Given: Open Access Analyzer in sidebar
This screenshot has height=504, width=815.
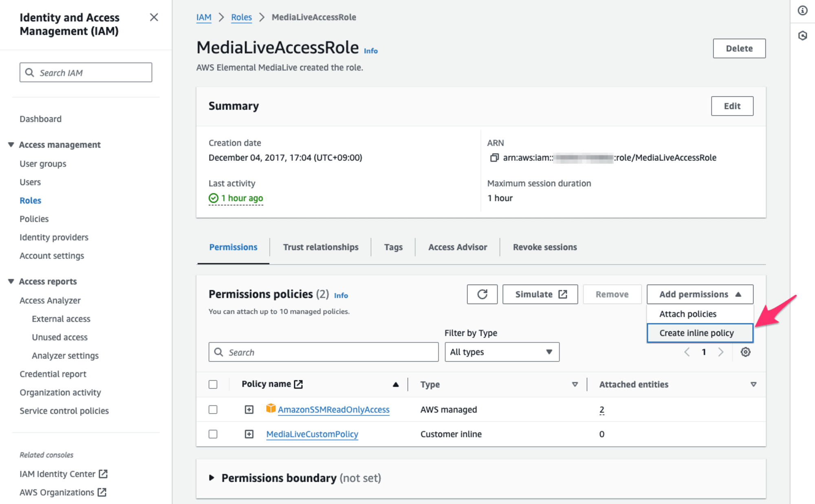Looking at the screenshot, I should point(50,300).
